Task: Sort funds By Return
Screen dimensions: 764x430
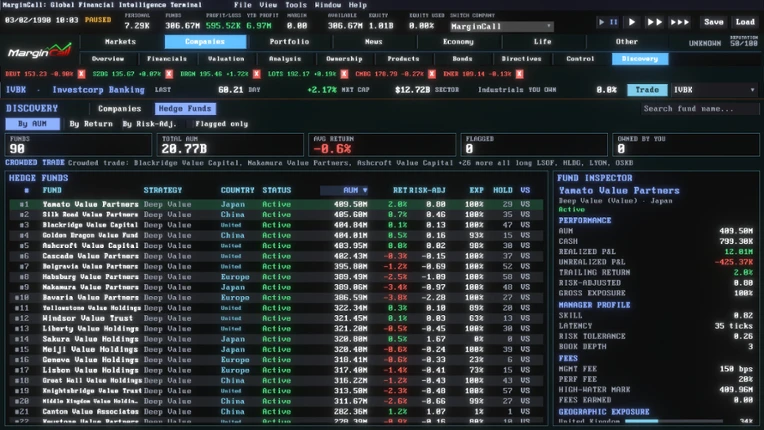Action: click(x=91, y=124)
